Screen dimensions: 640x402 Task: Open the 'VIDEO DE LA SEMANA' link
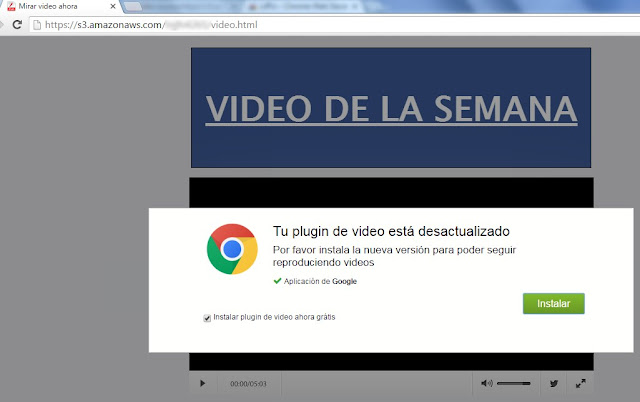(x=391, y=109)
